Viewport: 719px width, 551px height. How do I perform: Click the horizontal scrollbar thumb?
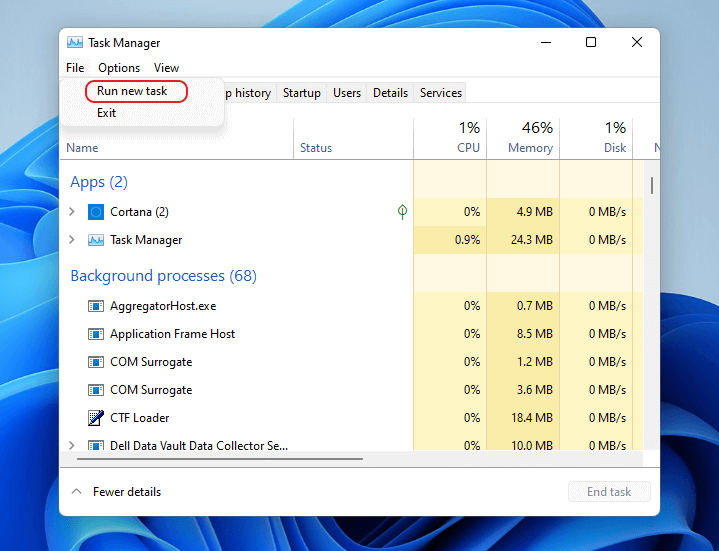pyautogui.click(x=220, y=458)
